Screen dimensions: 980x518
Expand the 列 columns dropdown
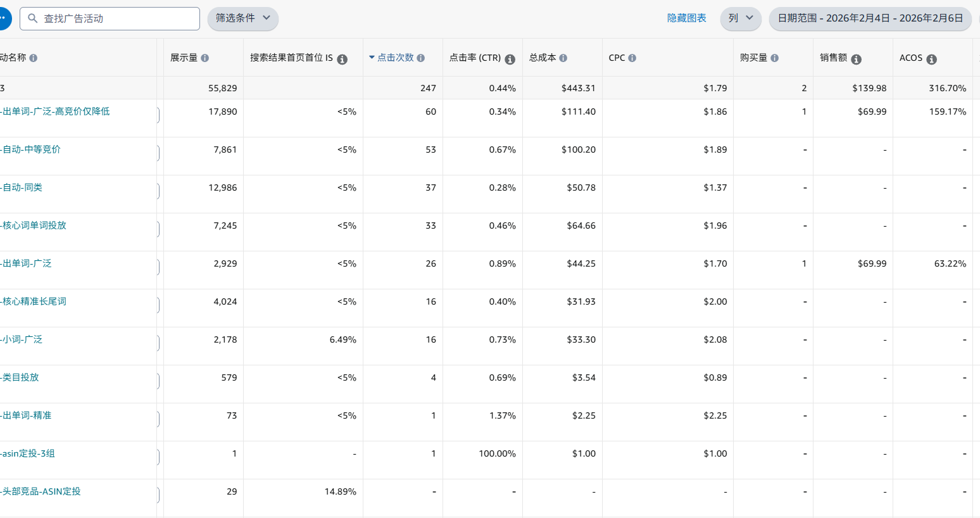pyautogui.click(x=740, y=18)
